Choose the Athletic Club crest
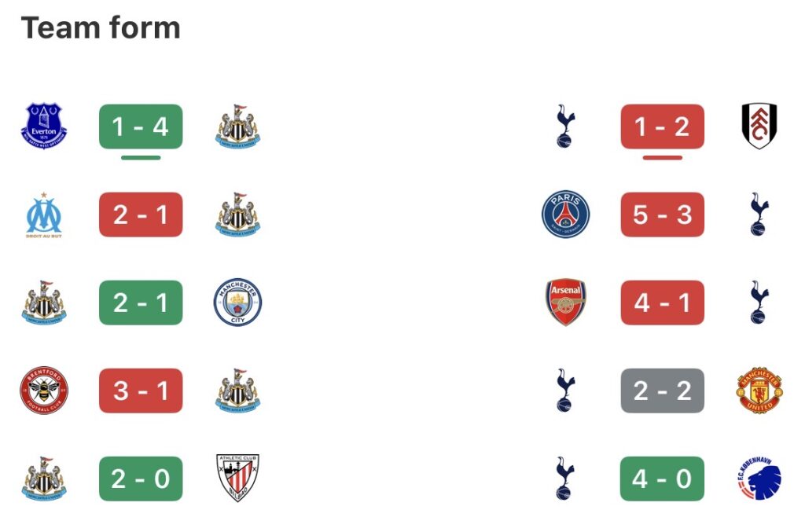This screenshot has width=805, height=532. pos(237,478)
